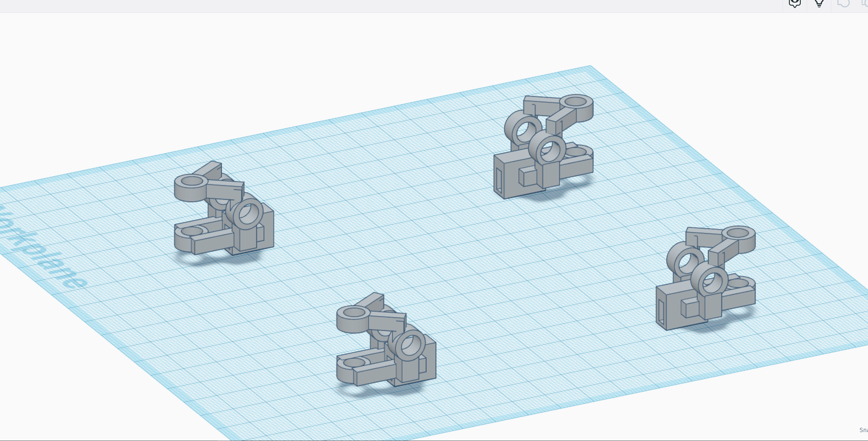Click the Show All lightbulb icon
This screenshot has width=868, height=441.
coord(819,3)
